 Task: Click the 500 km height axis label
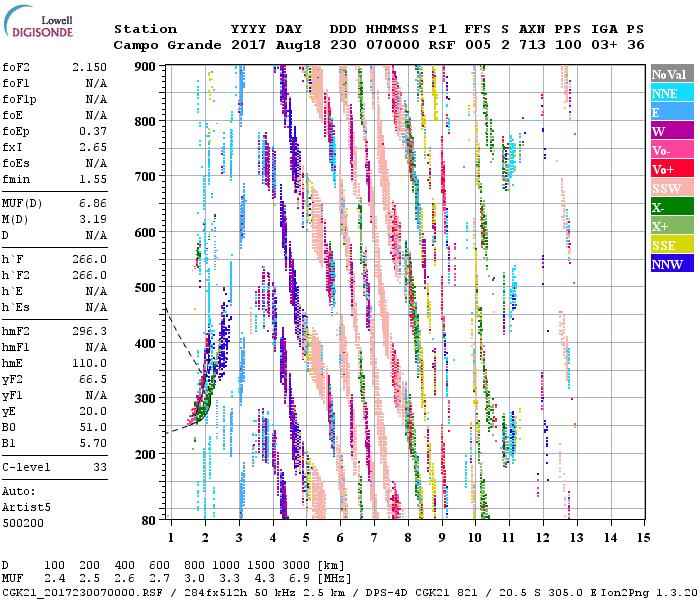point(145,288)
